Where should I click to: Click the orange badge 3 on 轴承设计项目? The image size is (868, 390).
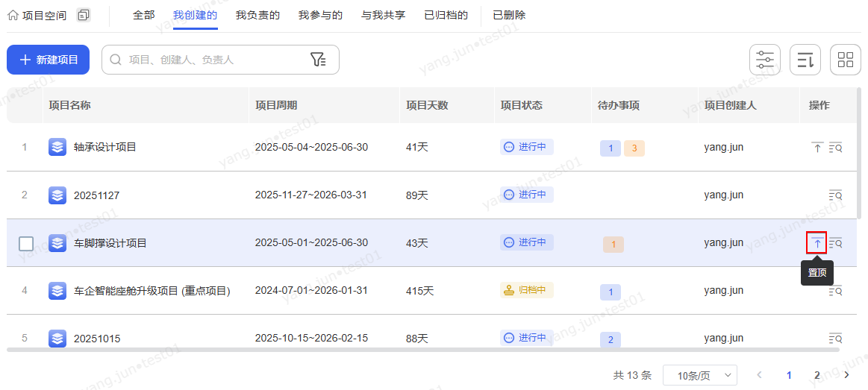[634, 148]
